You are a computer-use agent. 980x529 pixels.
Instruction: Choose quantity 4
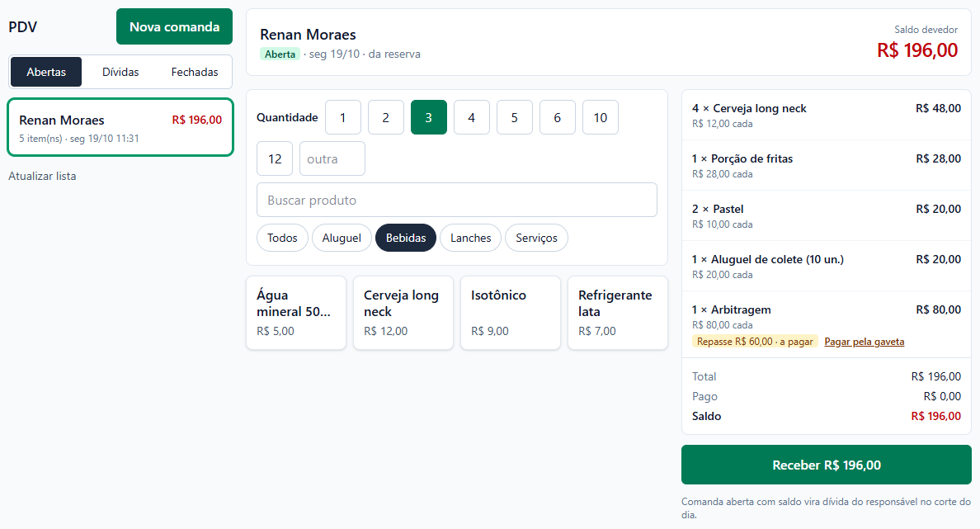[471, 117]
